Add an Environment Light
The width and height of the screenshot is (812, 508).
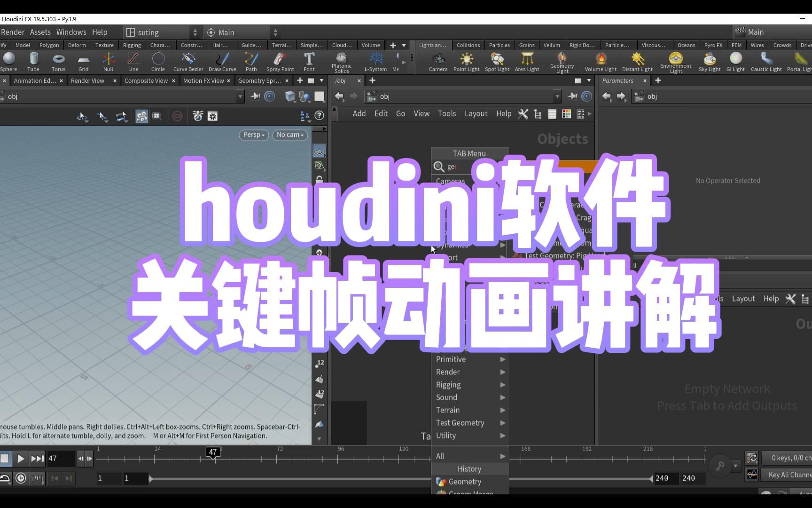click(676, 63)
